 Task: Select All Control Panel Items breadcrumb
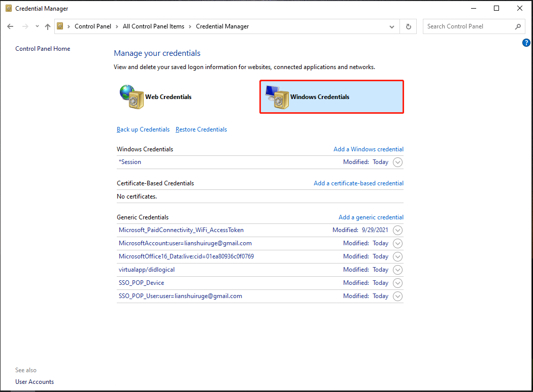(x=153, y=26)
